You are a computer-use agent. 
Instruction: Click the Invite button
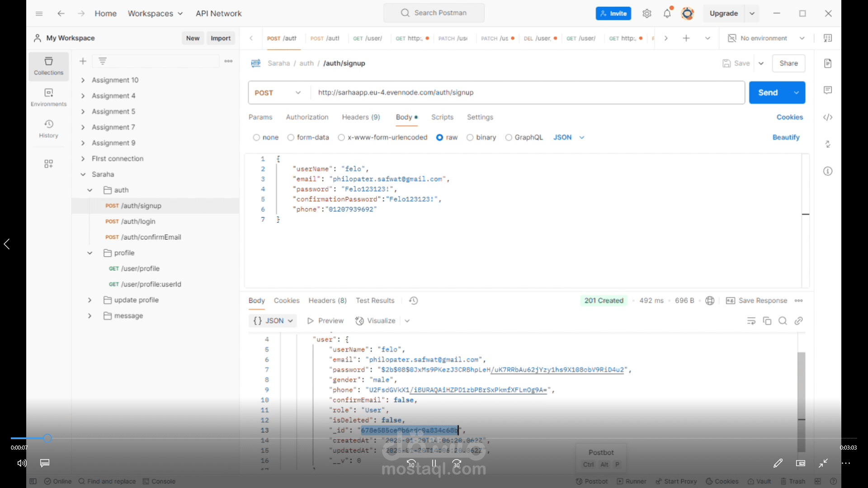pyautogui.click(x=613, y=14)
